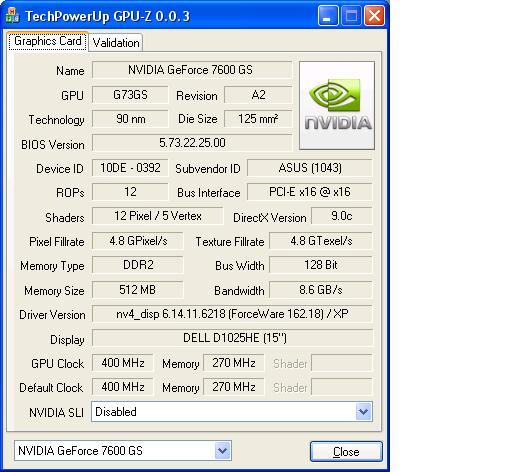Image resolution: width=512 pixels, height=472 pixels.
Task: Click the Subvendor ID label
Action: (208, 169)
